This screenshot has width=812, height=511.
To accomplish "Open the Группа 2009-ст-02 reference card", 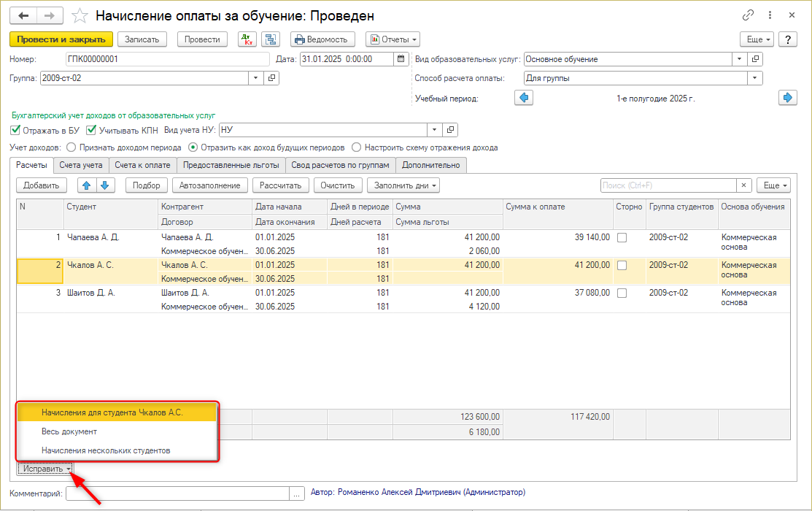I will (271, 78).
